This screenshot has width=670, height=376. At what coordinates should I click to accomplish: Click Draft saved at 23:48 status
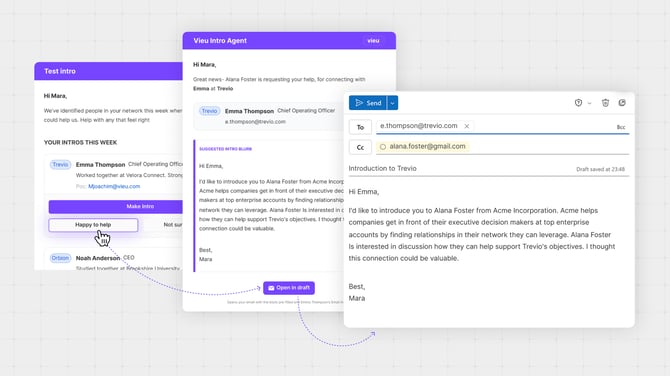[x=600, y=169]
